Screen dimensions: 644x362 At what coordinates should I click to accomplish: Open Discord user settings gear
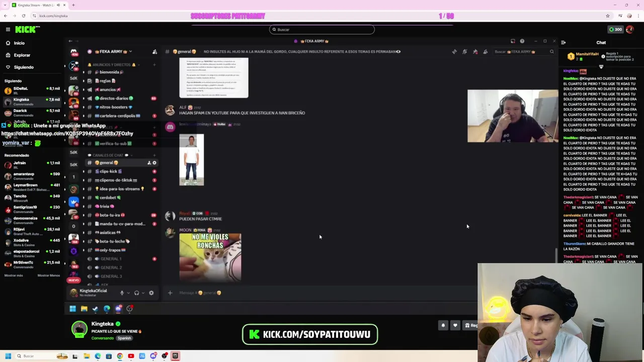(151, 293)
